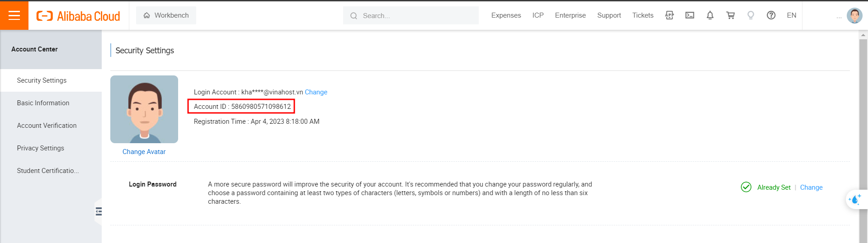Viewport: 868px width, 243px height.
Task: Launch Cloud Shell terminal icon
Action: (689, 15)
